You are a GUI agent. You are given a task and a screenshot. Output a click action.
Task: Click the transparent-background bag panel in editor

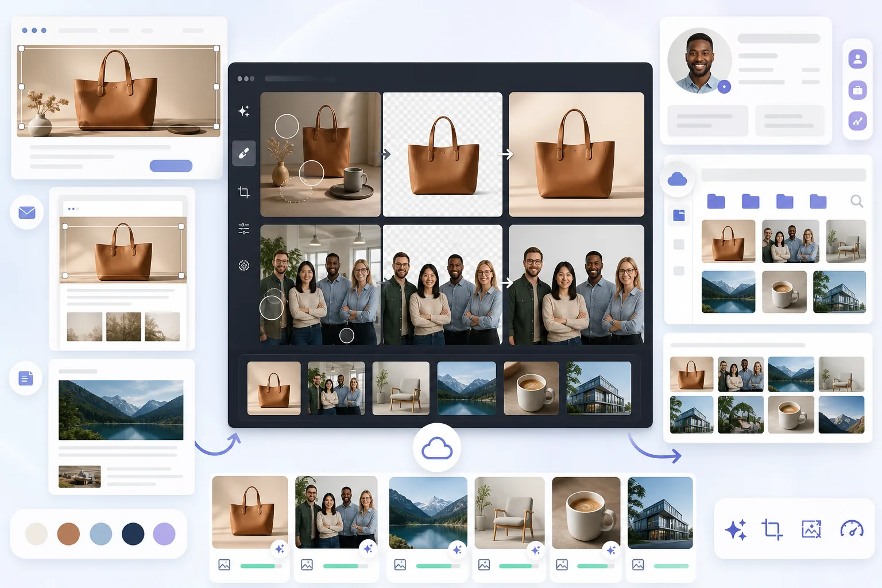coord(443,154)
